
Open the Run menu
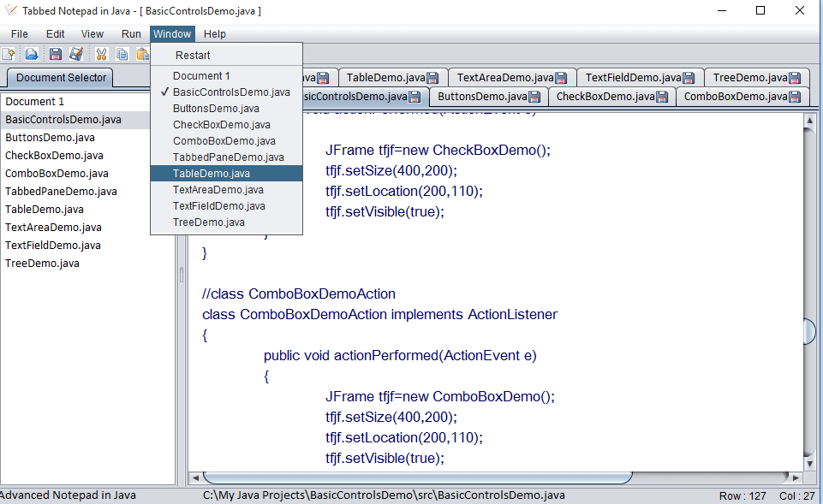131,34
